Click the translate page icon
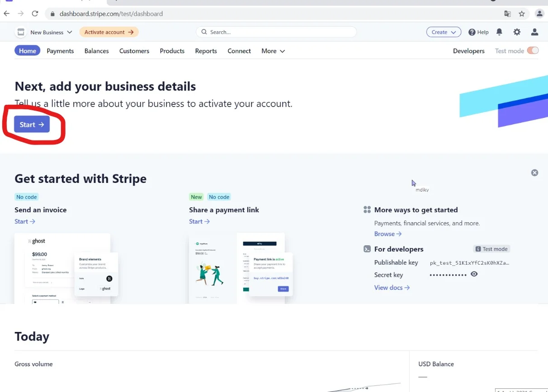Image resolution: width=548 pixels, height=392 pixels. tap(508, 14)
